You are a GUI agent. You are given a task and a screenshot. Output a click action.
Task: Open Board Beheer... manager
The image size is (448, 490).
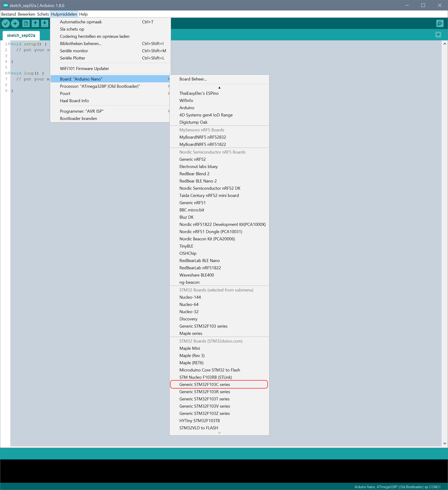point(193,79)
